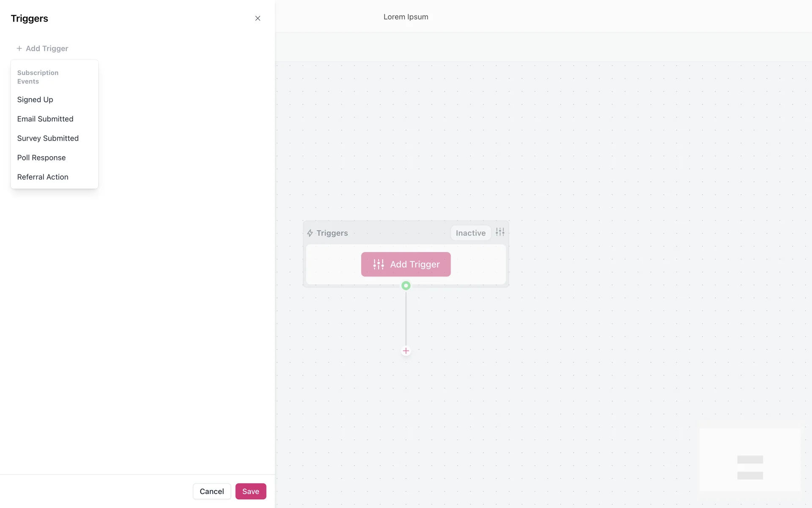Image resolution: width=812 pixels, height=508 pixels.
Task: Click the canvas minimap preview
Action: pyautogui.click(x=749, y=460)
